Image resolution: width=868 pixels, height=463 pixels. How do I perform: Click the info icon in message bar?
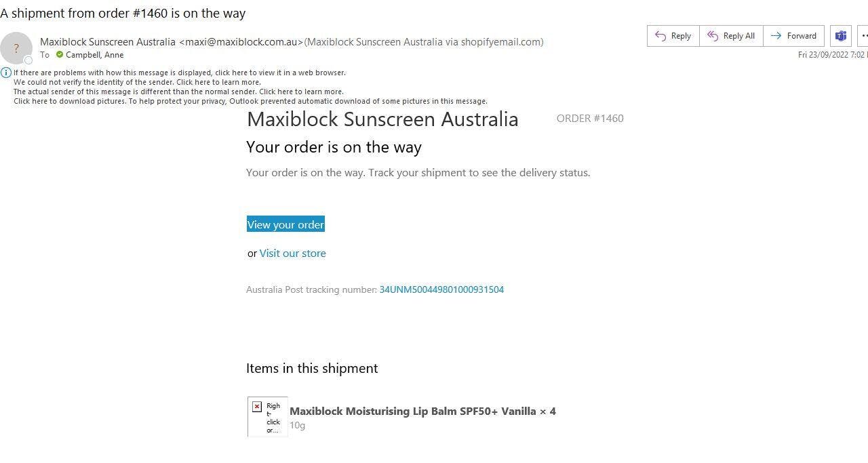(x=6, y=73)
